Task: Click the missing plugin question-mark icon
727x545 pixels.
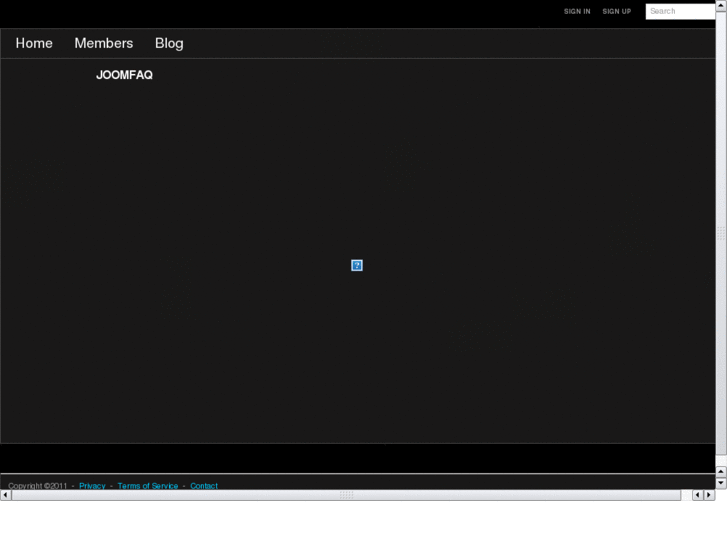Action: 357,265
